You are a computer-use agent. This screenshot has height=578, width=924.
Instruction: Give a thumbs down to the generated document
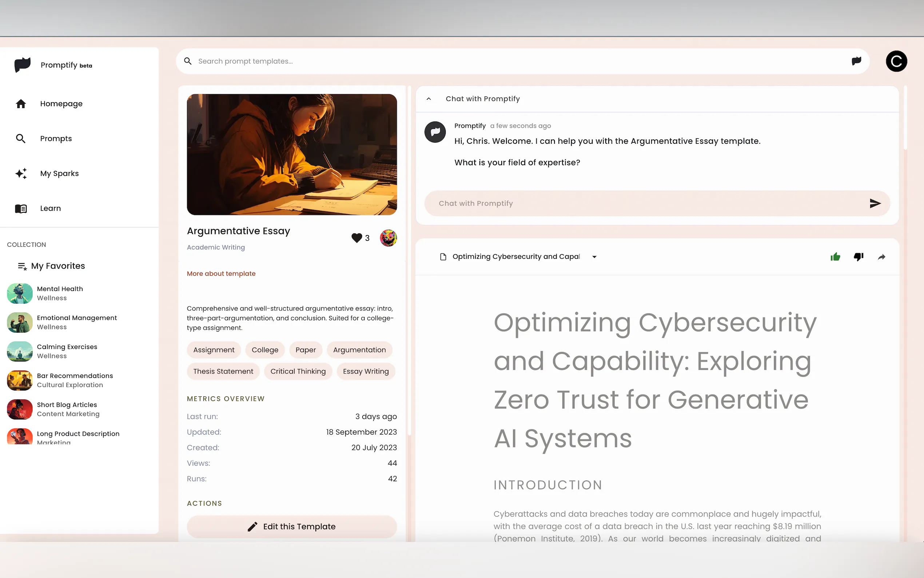858,257
